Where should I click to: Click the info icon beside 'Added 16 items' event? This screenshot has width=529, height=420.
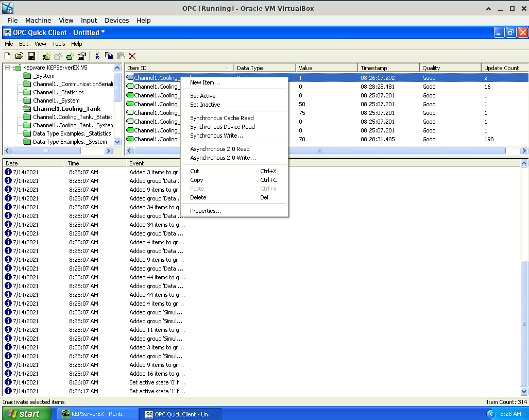pyautogui.click(x=8, y=374)
